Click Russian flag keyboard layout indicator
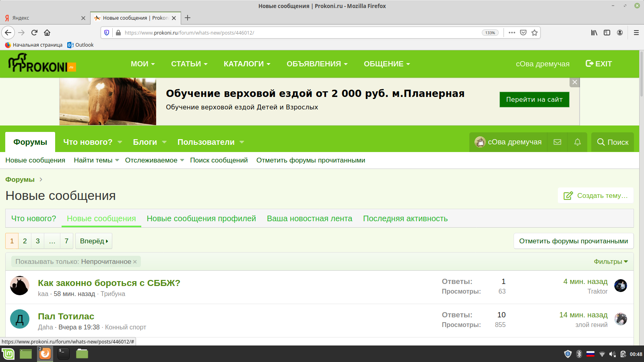 590,354
